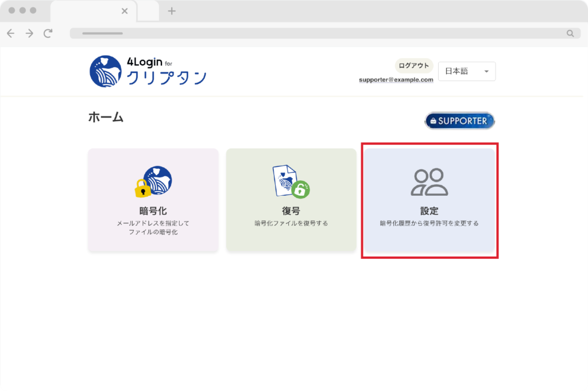
Task: Click the supporter@example.com account link
Action: 396,80
